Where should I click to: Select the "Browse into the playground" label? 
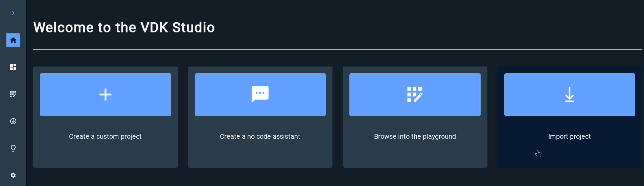point(415,136)
